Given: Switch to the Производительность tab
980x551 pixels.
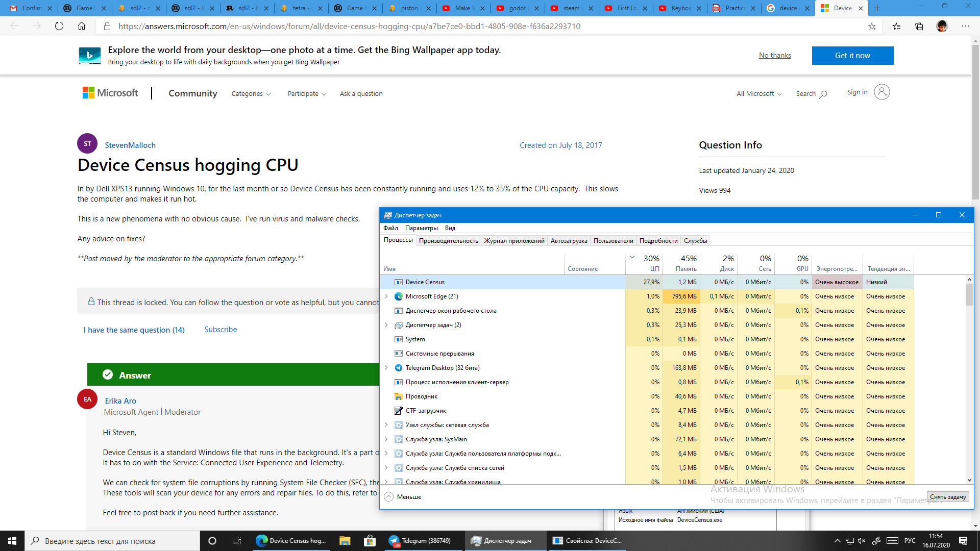Looking at the screenshot, I should pyautogui.click(x=449, y=241).
